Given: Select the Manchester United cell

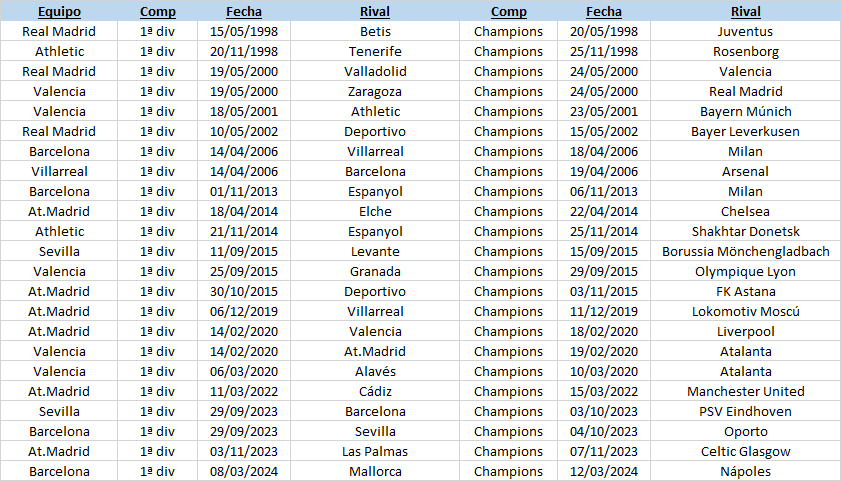Looking at the screenshot, I should click(x=745, y=391).
